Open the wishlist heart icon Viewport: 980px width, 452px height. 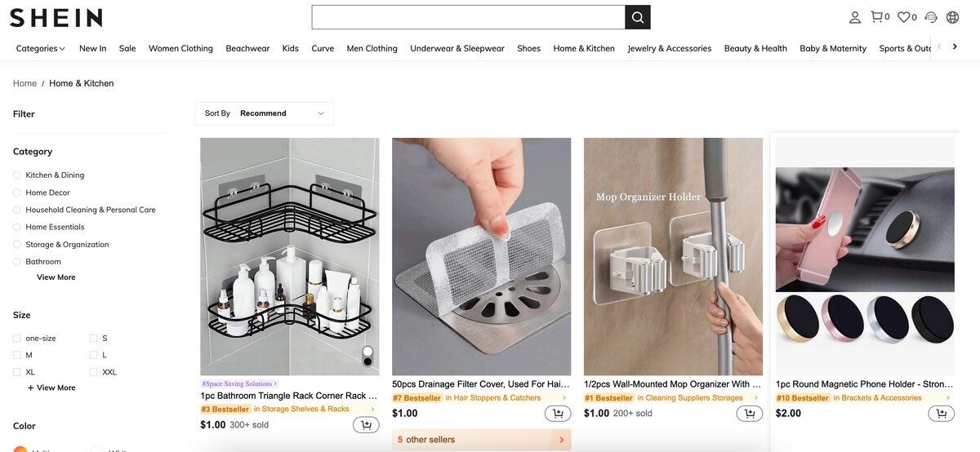[905, 17]
